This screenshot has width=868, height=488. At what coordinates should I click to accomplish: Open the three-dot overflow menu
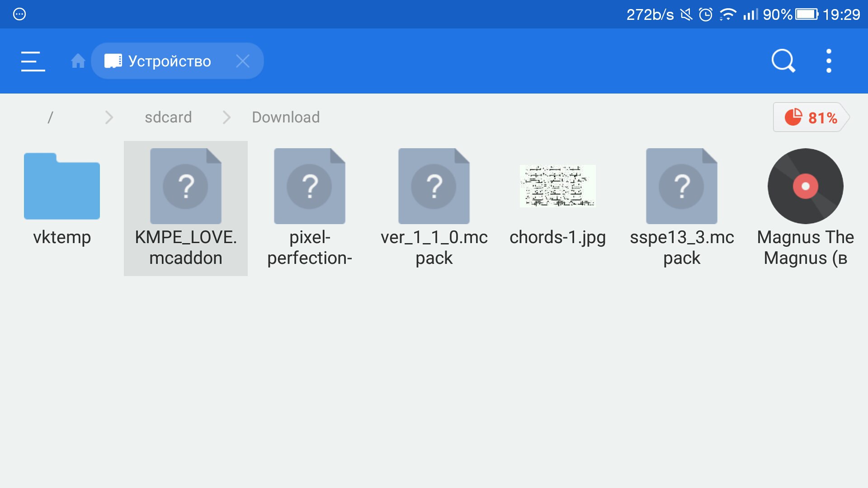point(828,61)
